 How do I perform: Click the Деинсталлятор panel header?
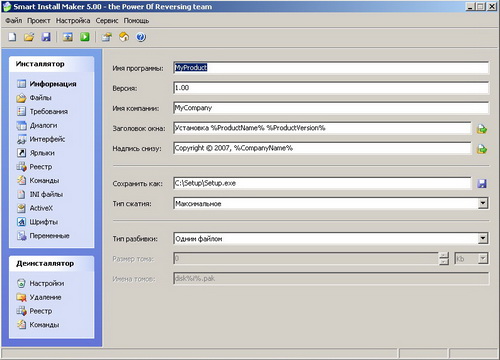52,263
